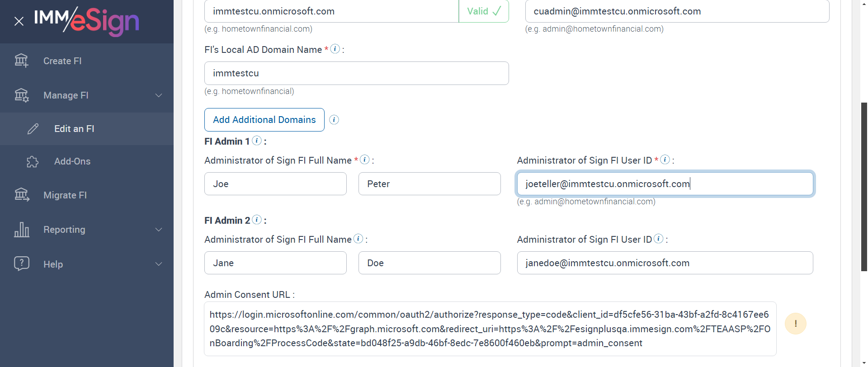The height and width of the screenshot is (367, 868).
Task: Click the yellow warning icon beside consent URL
Action: (795, 324)
